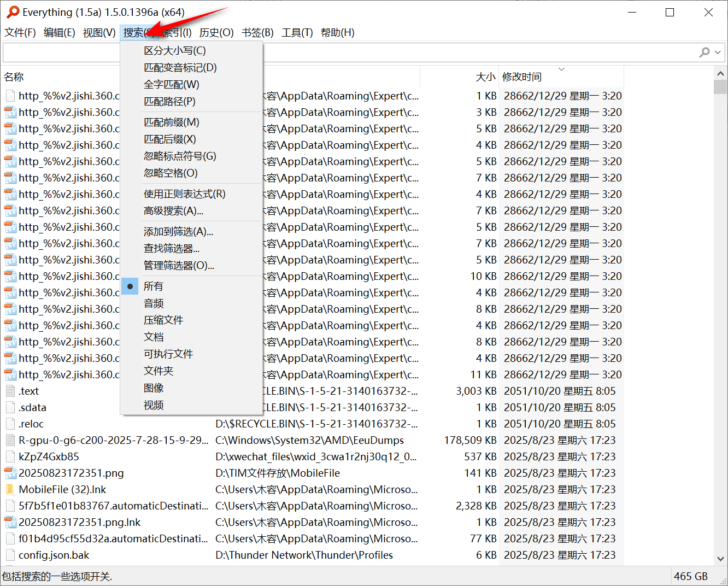Open the 编辑(E) menu

point(60,33)
